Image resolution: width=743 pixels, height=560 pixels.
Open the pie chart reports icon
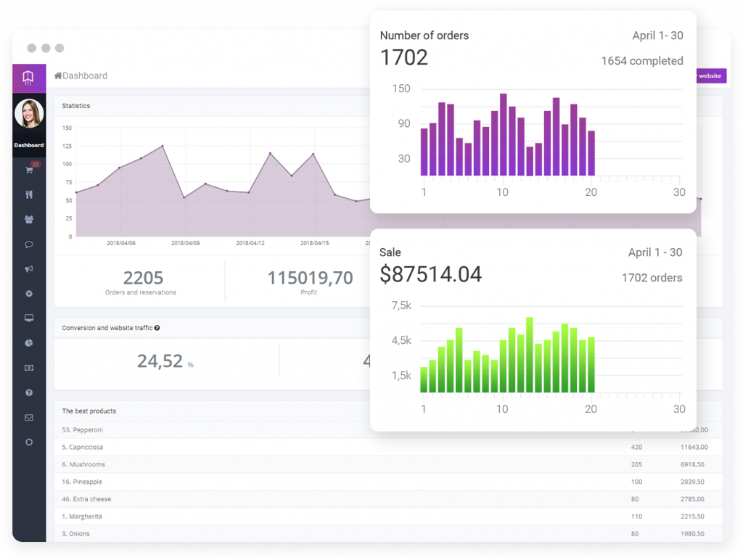(x=29, y=343)
